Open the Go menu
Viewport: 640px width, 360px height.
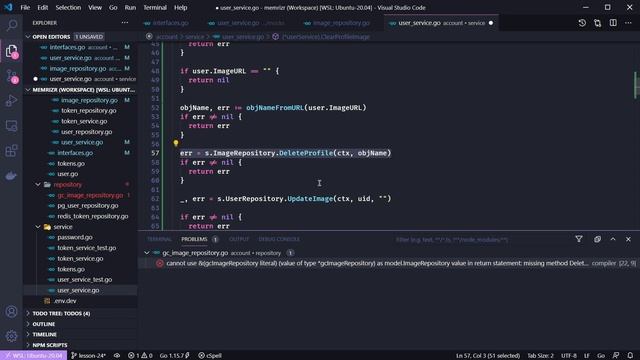(x=113, y=7)
